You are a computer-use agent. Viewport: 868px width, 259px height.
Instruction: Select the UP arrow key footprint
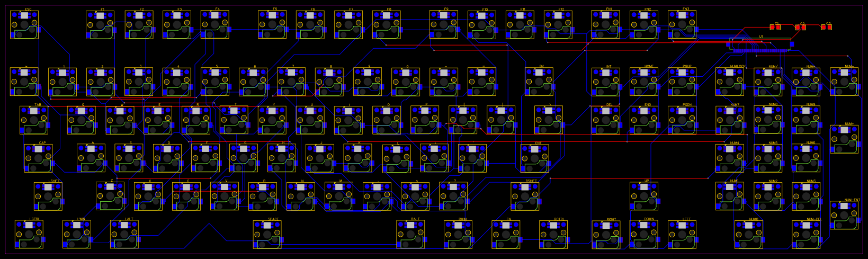pos(644,197)
